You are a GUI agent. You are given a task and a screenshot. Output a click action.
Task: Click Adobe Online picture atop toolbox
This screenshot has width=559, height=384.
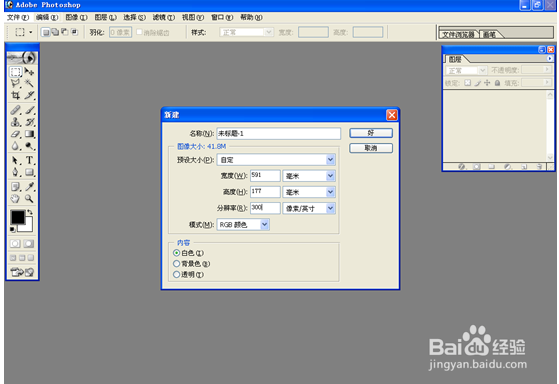(x=22, y=57)
